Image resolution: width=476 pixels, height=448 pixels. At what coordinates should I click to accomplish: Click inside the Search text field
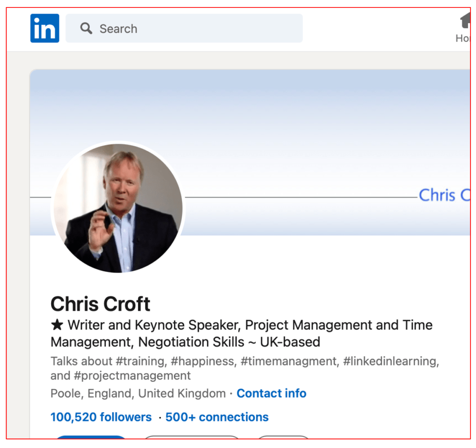click(195, 28)
